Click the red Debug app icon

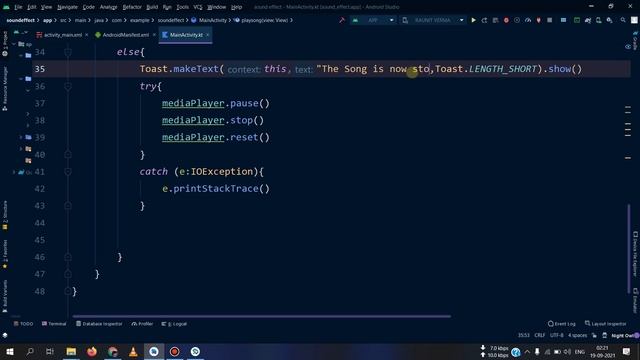tap(506, 20)
